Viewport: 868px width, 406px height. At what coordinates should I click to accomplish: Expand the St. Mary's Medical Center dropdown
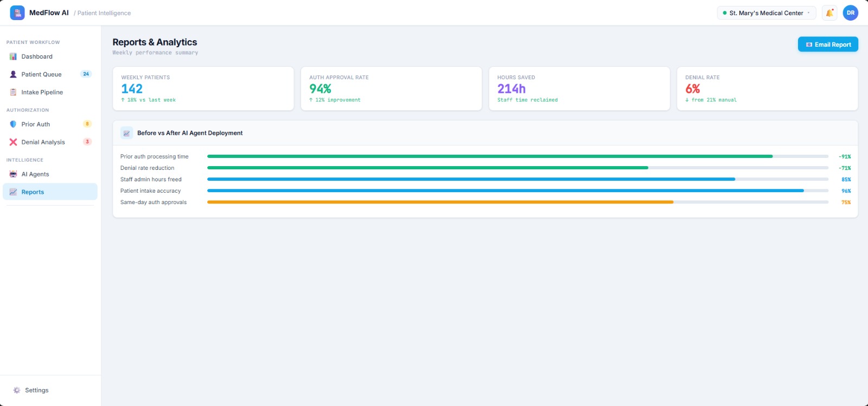767,13
